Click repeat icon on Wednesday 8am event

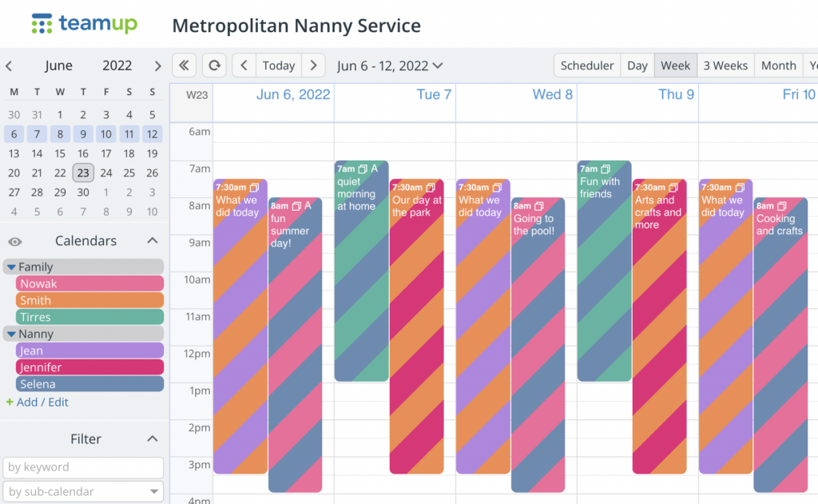tap(539, 206)
